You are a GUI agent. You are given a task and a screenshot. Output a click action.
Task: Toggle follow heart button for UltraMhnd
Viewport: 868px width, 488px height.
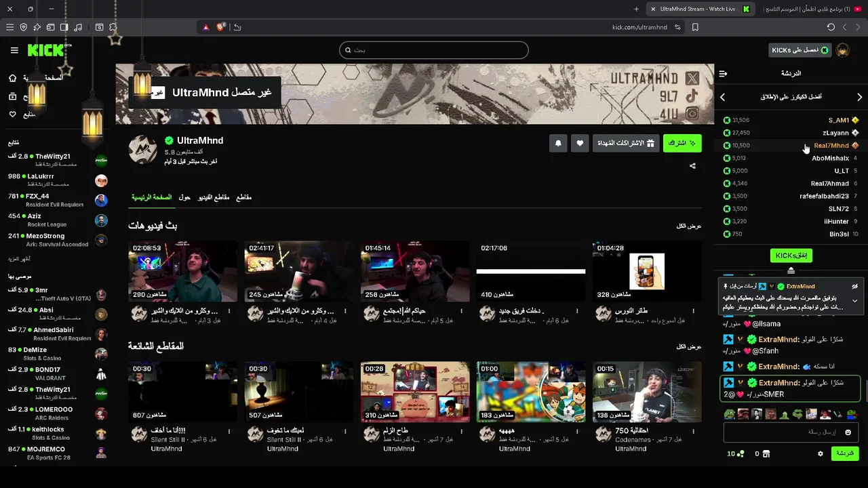580,143
